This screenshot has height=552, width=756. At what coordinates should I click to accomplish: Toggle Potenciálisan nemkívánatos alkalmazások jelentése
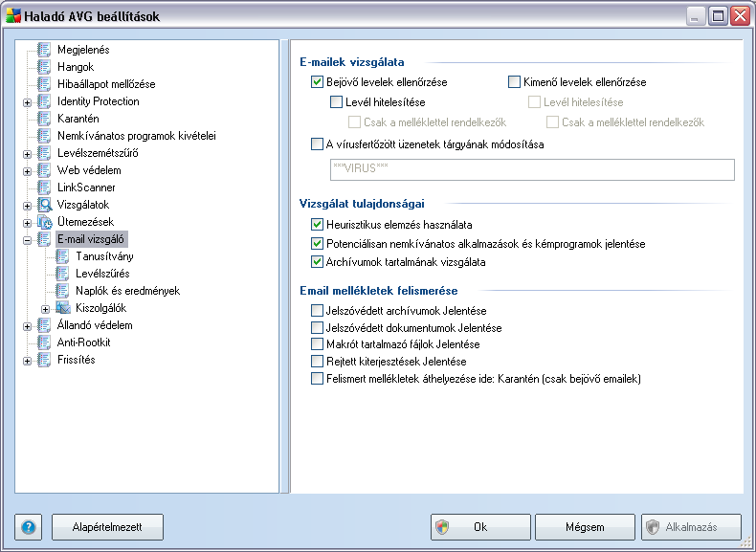(317, 244)
